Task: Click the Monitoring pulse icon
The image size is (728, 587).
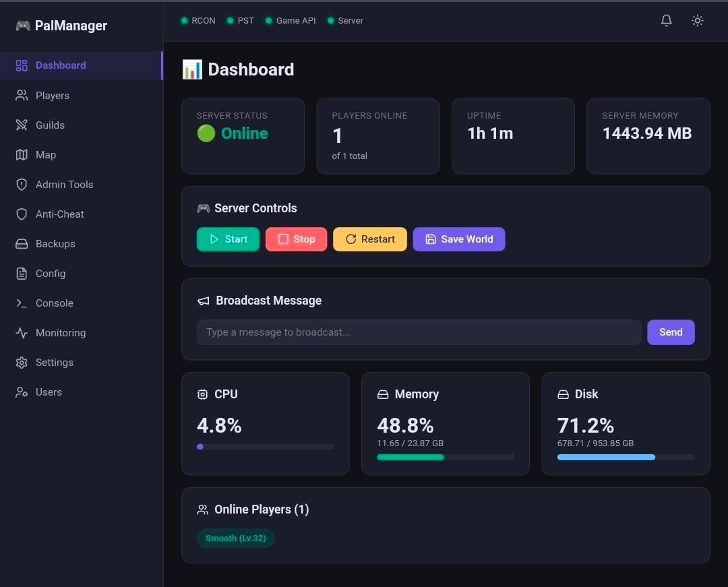Action: click(x=22, y=333)
